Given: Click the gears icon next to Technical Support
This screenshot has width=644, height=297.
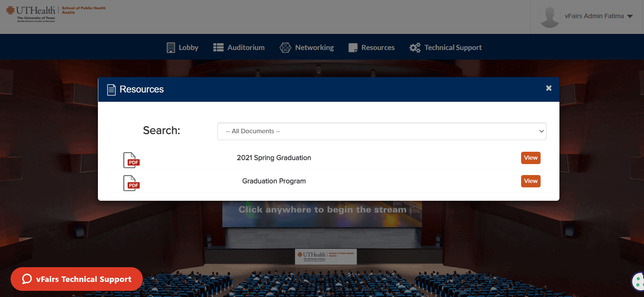Looking at the screenshot, I should point(415,48).
